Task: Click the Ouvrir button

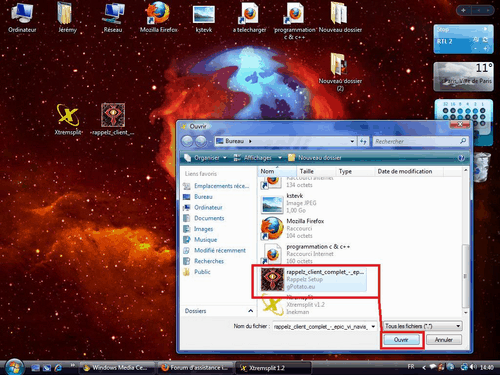Action: click(x=401, y=340)
